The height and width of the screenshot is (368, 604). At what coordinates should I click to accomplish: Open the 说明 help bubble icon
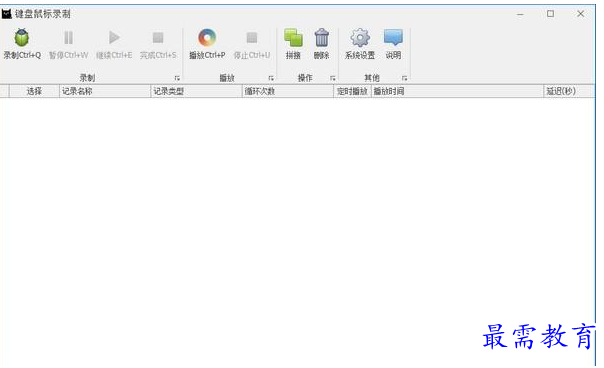click(393, 37)
